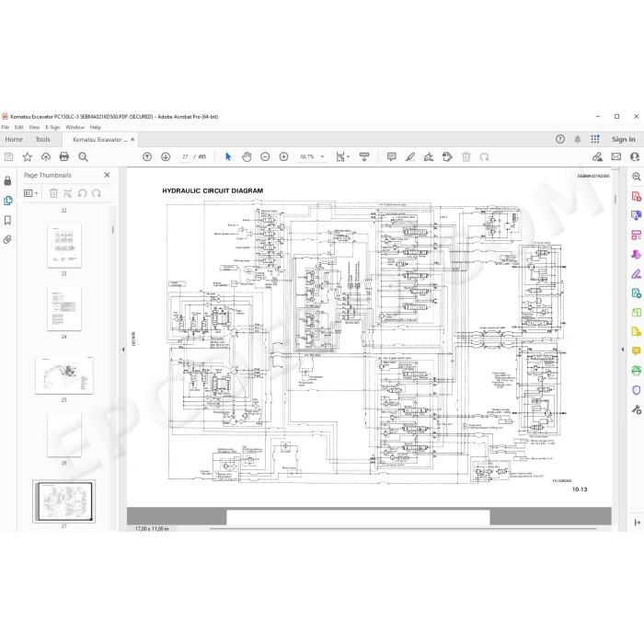Open the apps grid launcher
Image resolution: width=644 pixels, height=644 pixels.
coord(595,139)
